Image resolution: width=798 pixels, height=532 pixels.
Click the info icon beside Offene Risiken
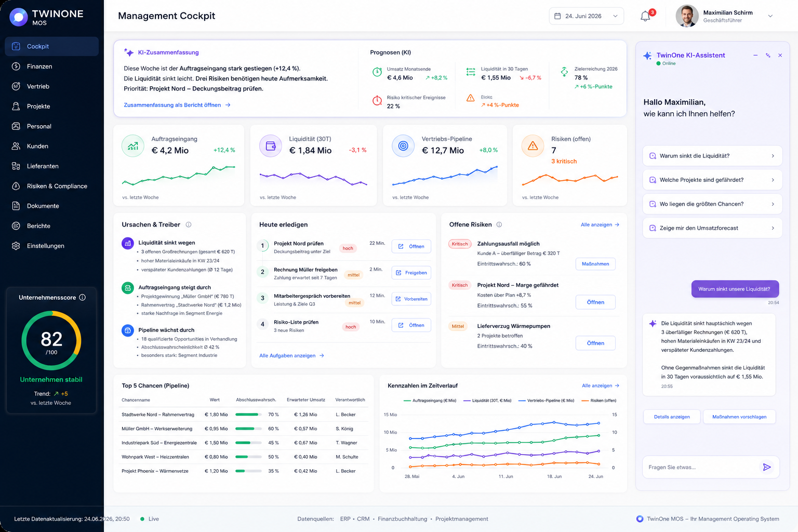pyautogui.click(x=499, y=224)
